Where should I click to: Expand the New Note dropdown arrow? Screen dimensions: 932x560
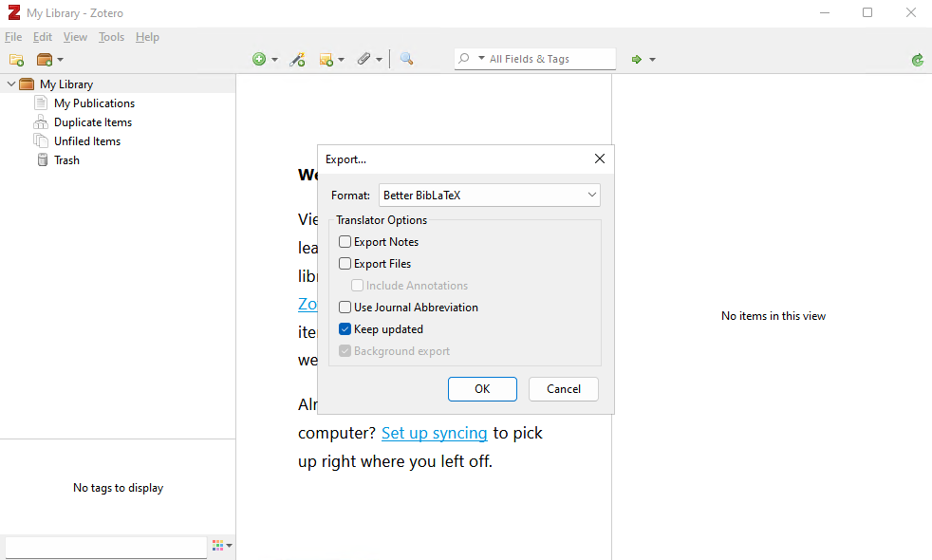[x=341, y=60]
